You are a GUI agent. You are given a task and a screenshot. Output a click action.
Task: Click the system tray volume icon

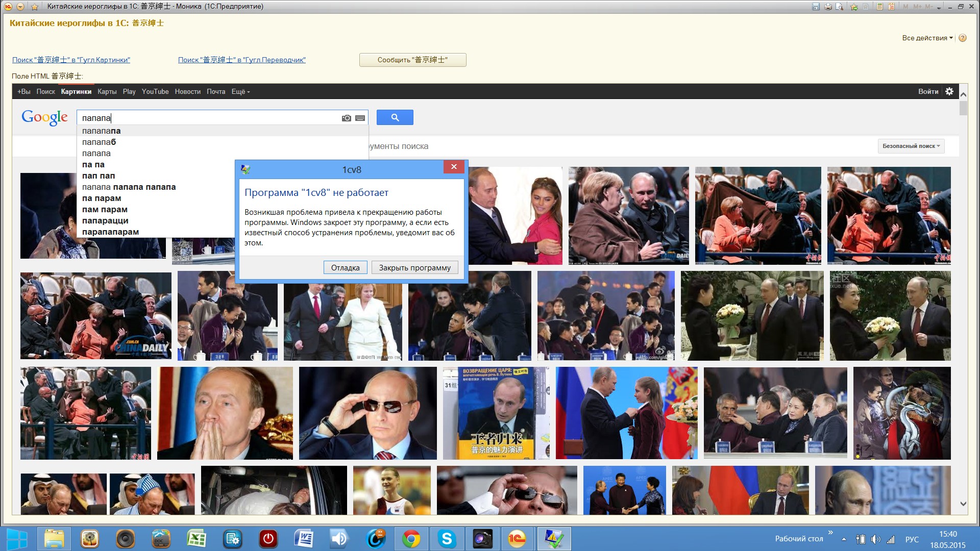click(875, 539)
